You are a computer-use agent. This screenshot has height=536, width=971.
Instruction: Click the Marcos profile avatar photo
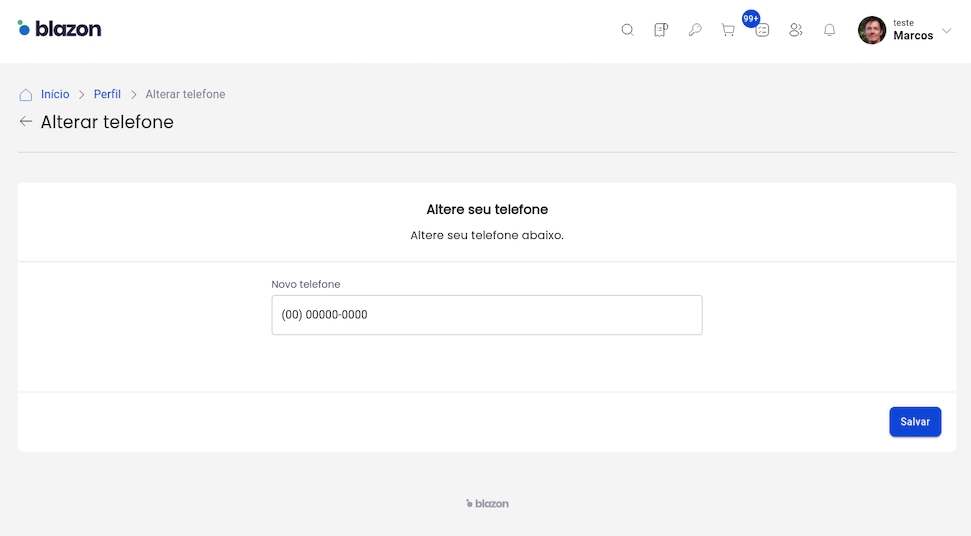(872, 30)
